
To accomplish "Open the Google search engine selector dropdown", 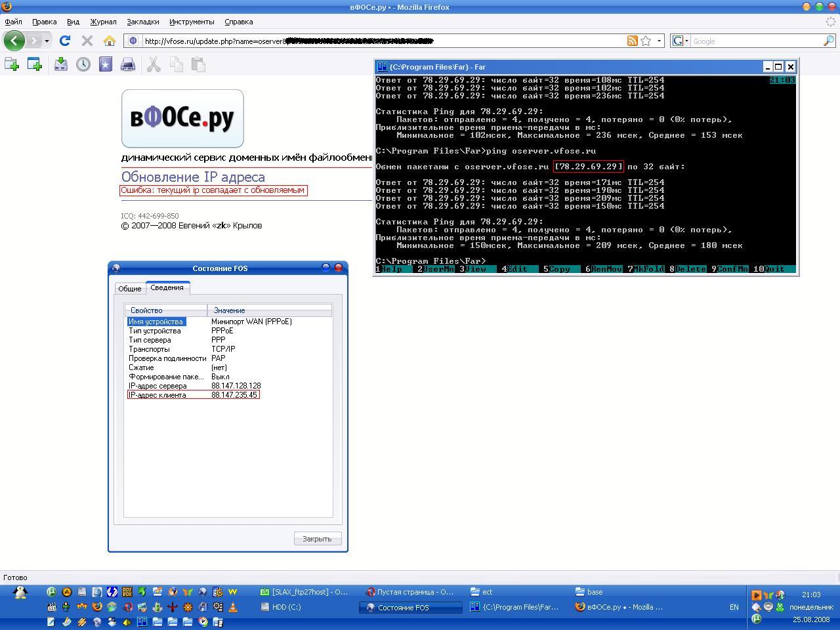I will tap(681, 41).
